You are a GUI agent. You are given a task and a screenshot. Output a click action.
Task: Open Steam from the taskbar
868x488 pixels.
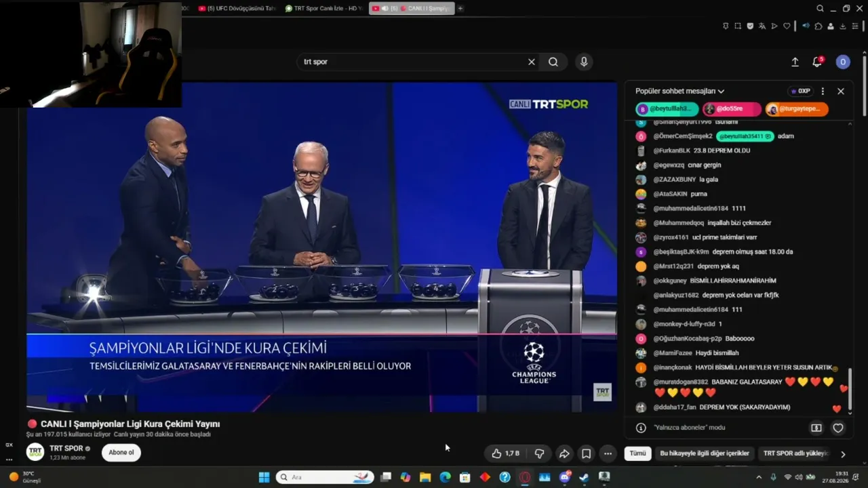click(x=584, y=477)
